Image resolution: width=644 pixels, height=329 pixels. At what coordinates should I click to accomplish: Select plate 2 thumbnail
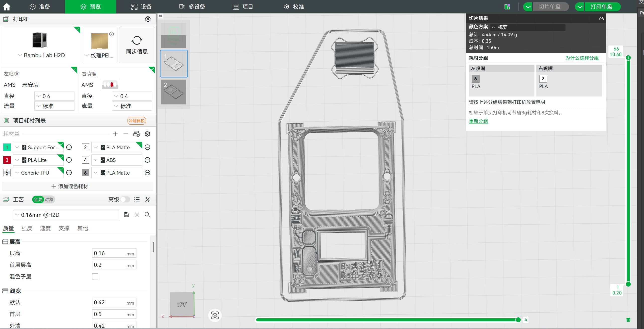tap(174, 92)
